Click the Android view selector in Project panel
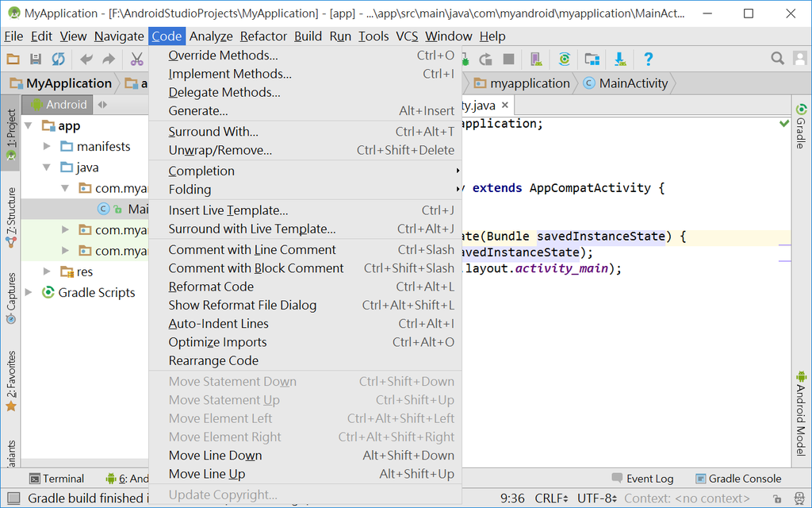The image size is (812, 508). click(x=59, y=105)
